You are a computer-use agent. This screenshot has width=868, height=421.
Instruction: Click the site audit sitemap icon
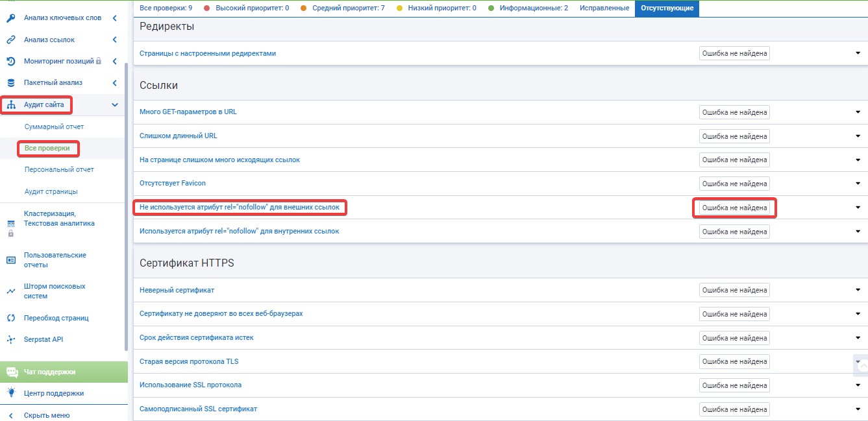tap(10, 105)
